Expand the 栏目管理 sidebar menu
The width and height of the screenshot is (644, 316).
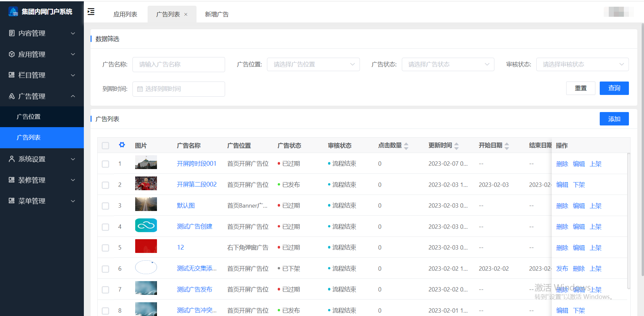pos(42,75)
